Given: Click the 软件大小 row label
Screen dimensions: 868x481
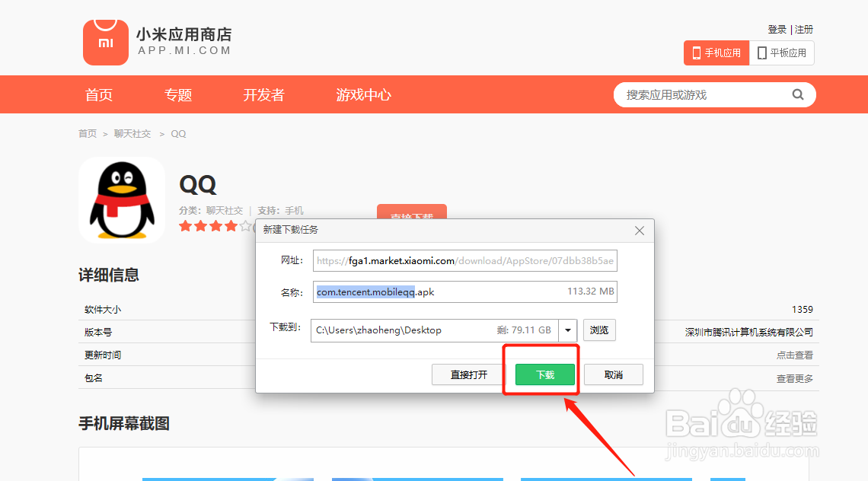Looking at the screenshot, I should (103, 310).
